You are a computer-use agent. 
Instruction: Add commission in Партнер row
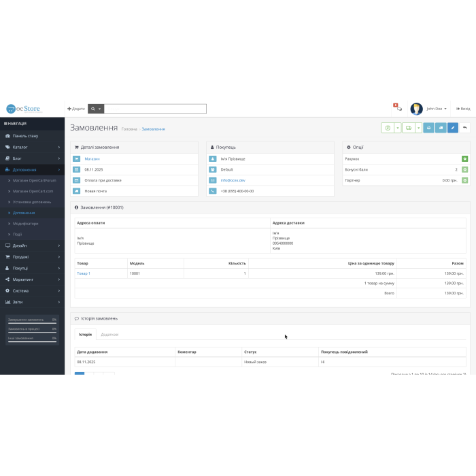464,180
